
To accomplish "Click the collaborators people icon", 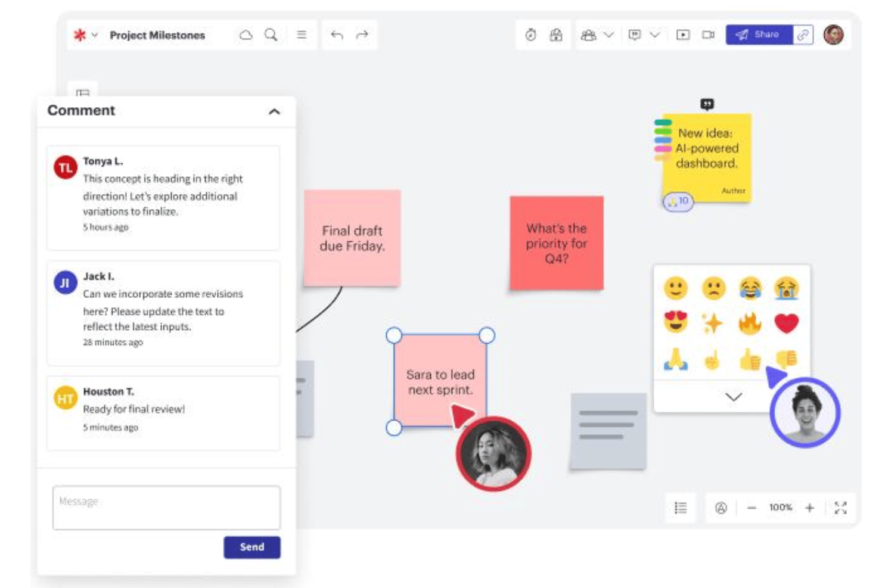I will (x=588, y=35).
